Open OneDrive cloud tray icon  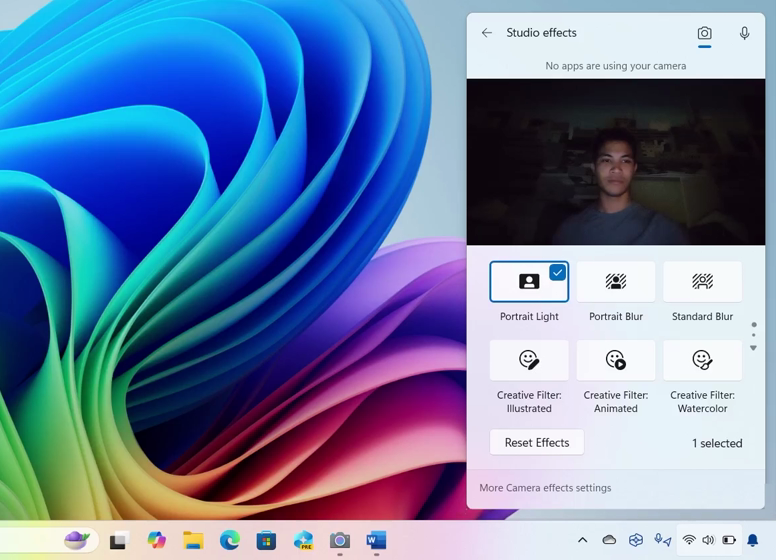[609, 540]
